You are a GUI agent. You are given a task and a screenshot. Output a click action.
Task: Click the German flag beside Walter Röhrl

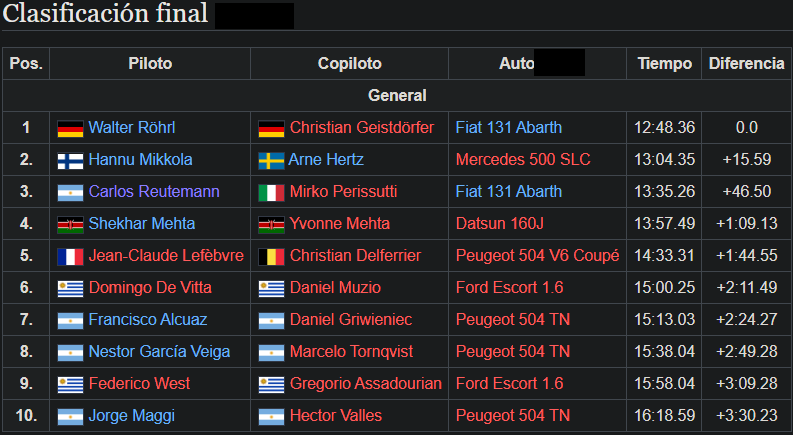coord(70,128)
